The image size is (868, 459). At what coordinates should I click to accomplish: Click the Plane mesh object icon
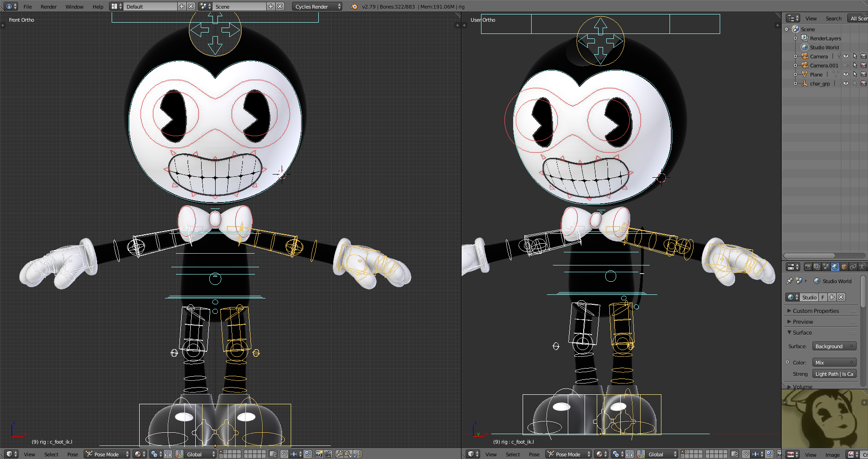[805, 74]
